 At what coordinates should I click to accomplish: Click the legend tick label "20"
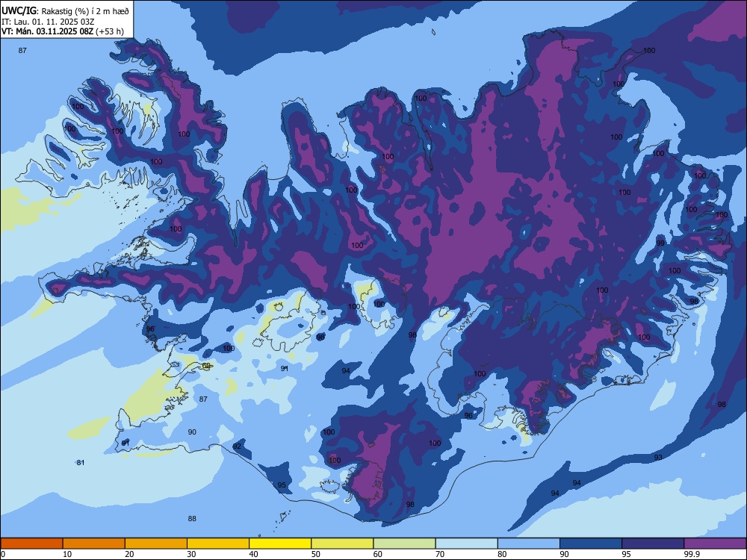129,554
